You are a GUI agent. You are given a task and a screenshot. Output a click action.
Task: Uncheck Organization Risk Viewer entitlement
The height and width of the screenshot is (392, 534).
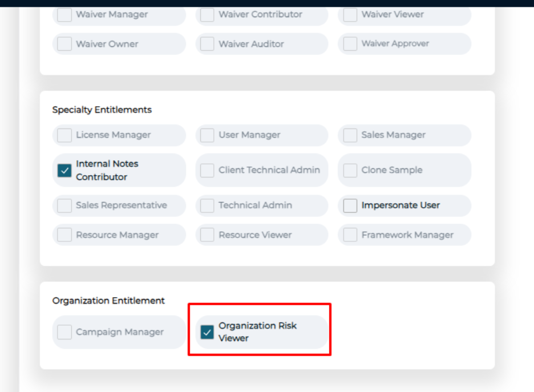[x=207, y=332]
